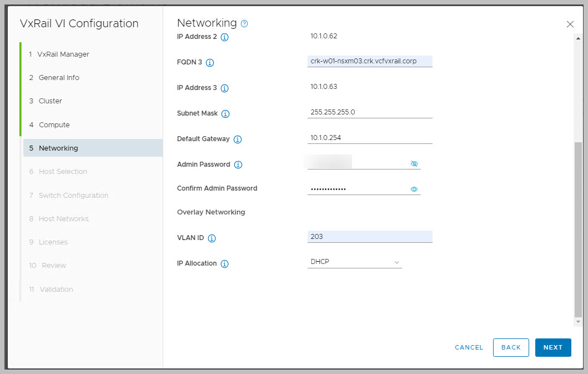The width and height of the screenshot is (588, 374).
Task: Click info icon next to IP Address 2
Action: (x=225, y=37)
